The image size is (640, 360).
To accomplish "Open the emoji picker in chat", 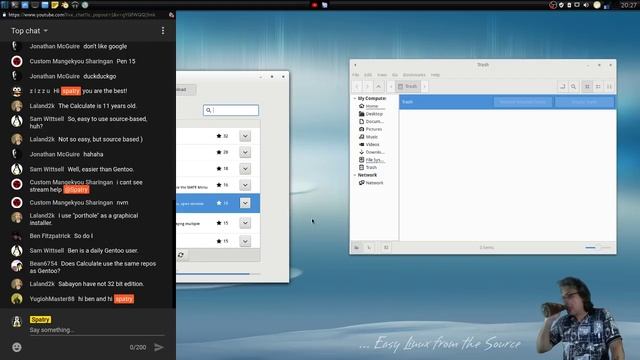I will coord(17,347).
